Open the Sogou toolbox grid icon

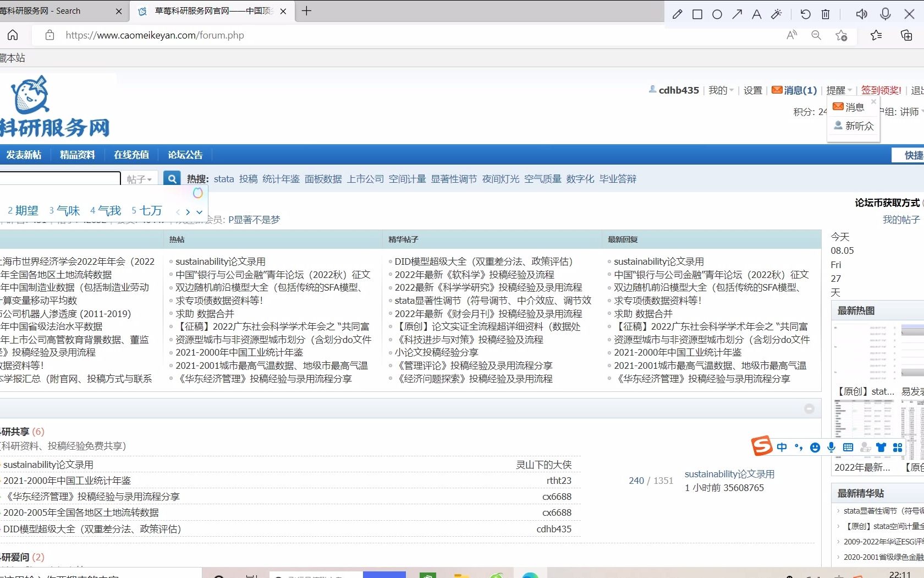898,448
